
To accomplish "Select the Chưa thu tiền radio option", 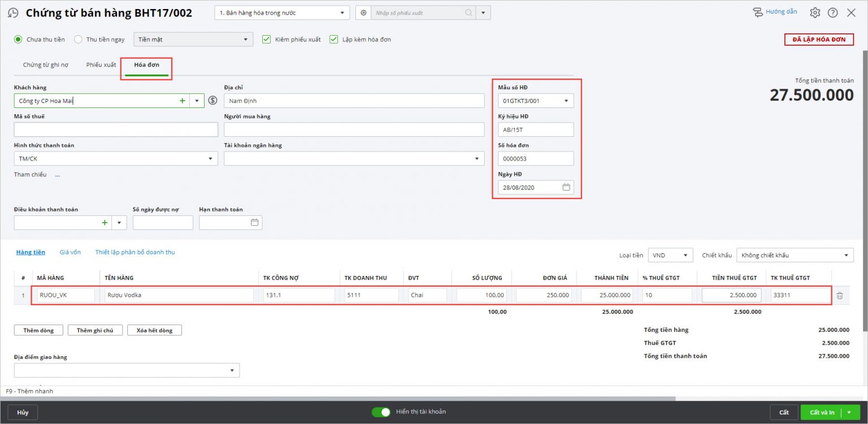I will (x=18, y=40).
